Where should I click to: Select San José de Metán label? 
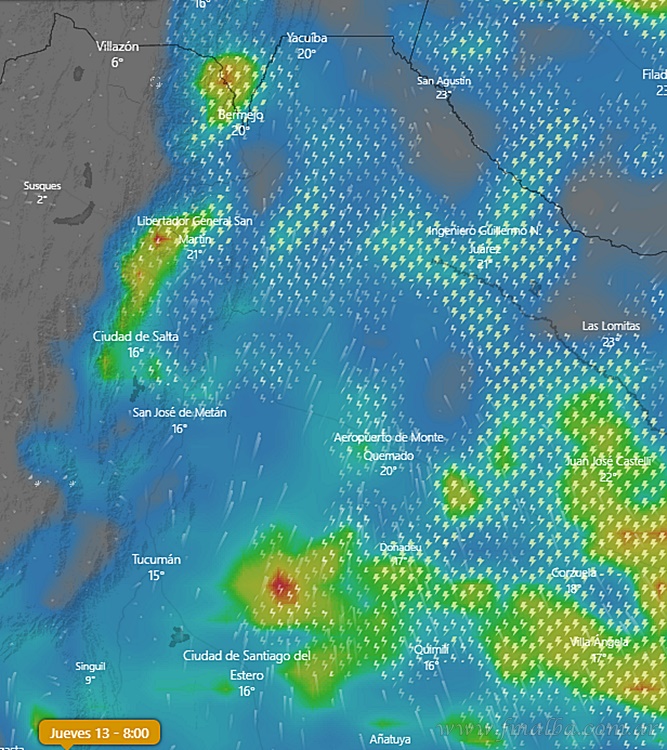click(x=180, y=413)
